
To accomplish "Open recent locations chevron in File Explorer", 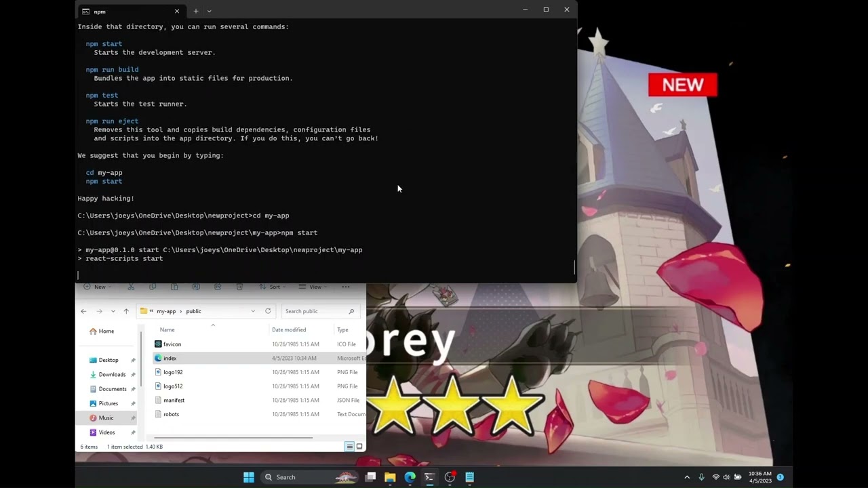I will [x=113, y=311].
